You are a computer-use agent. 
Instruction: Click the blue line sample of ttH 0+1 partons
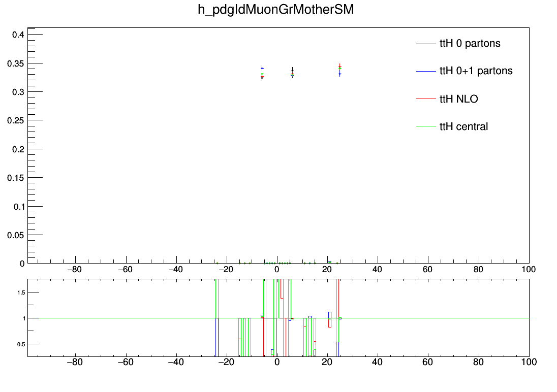[x=426, y=72]
